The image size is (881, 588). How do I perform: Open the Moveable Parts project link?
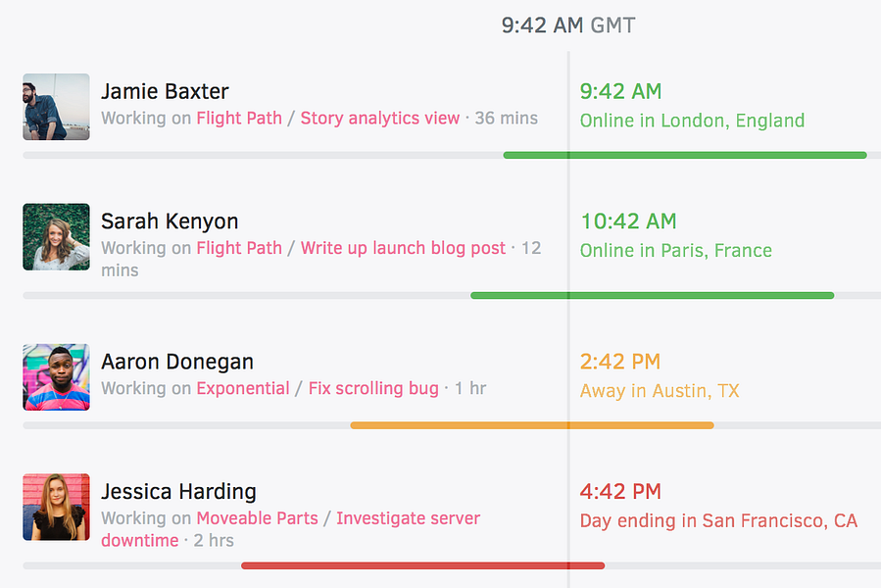(257, 518)
